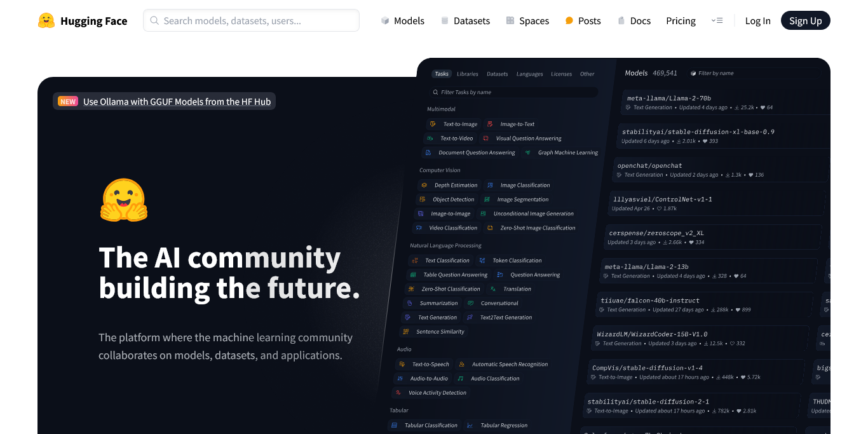Viewport: 868px width, 434px height.
Task: Click the Visual Question Answering icon
Action: 485,138
